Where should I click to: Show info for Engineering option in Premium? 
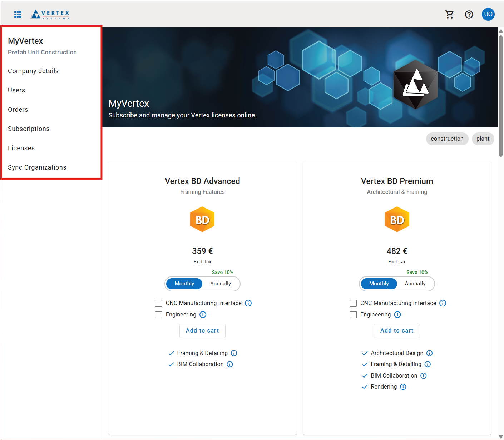coord(397,315)
